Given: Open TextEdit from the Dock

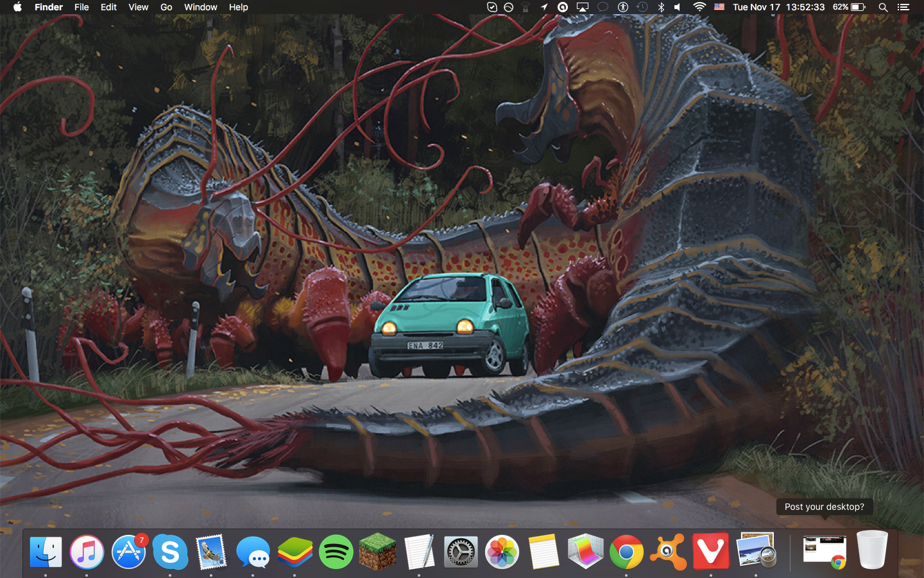Looking at the screenshot, I should 419,552.
